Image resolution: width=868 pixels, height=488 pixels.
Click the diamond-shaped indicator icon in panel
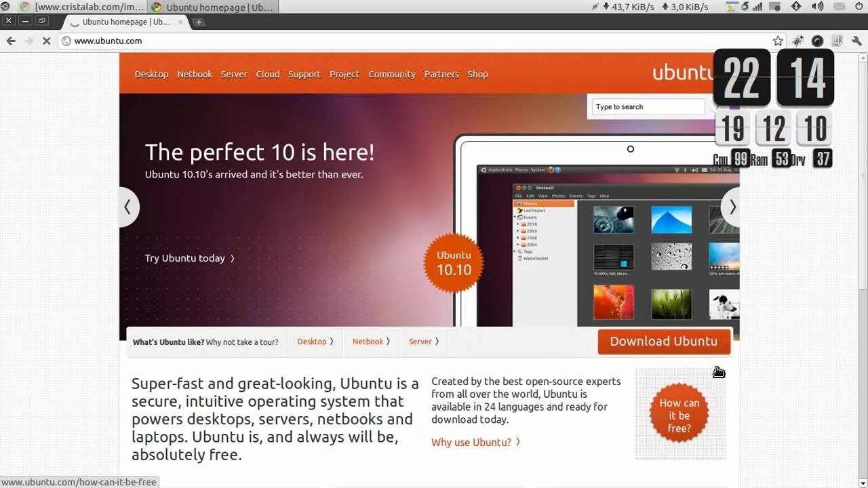pos(796,6)
